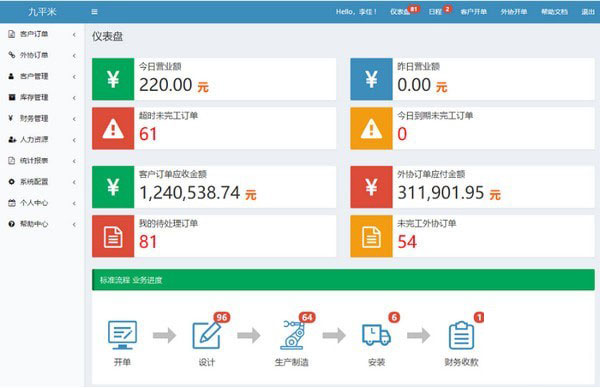Click the 帮助中心 question icon in sidebar
The width and height of the screenshot is (600, 388).
[x=11, y=224]
